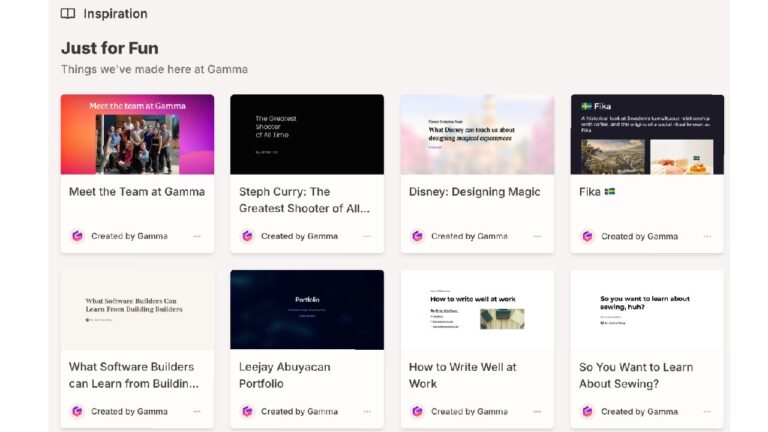Open the Inspiration section heading
This screenshot has height=432, width=768.
[x=115, y=14]
